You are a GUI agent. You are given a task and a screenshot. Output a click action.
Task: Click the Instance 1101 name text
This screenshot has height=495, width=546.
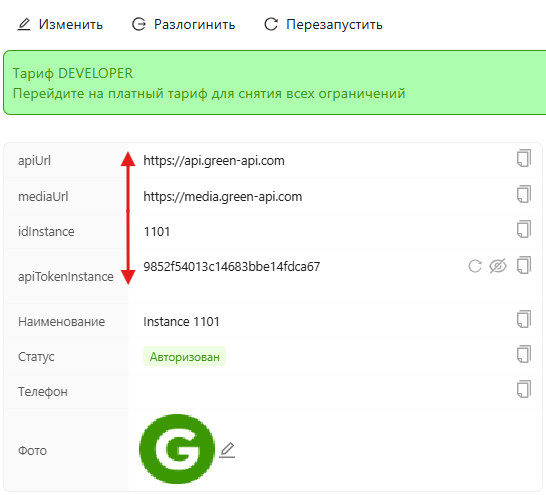[181, 322]
